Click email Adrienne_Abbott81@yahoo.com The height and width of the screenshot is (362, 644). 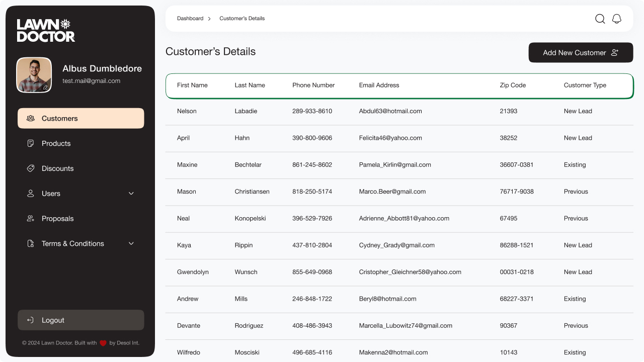coord(404,218)
